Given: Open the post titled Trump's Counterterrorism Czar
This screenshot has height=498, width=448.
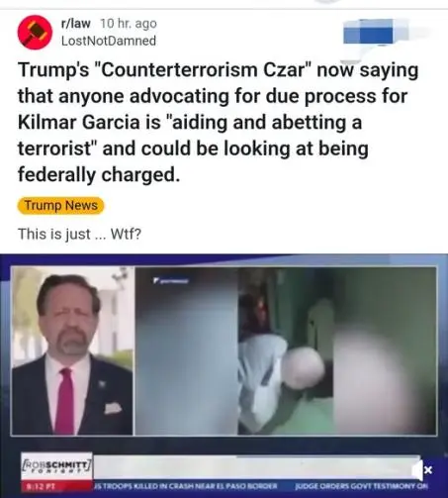Looking at the screenshot, I should click(218, 122).
